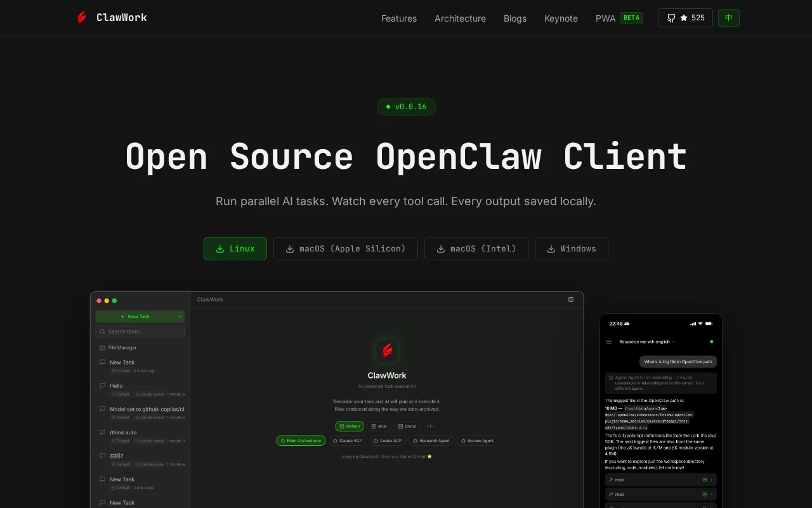Image resolution: width=812 pixels, height=508 pixels.
Task: Click the 'Search tasks...' field in preview
Action: click(x=140, y=331)
